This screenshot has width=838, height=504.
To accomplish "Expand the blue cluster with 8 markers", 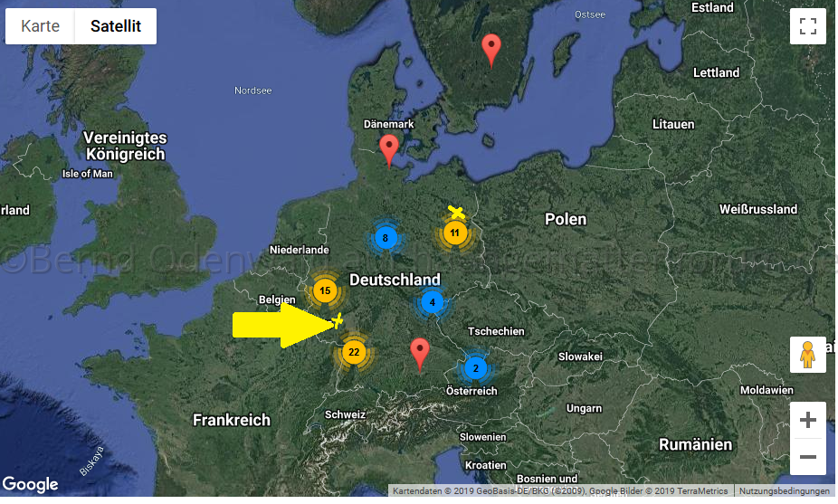I will 386,239.
